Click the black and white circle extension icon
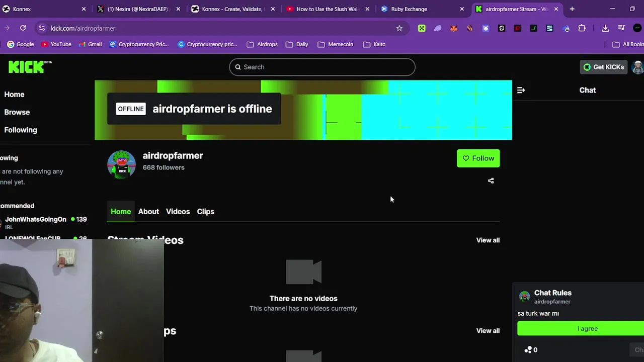The height and width of the screenshot is (362, 644). point(502,28)
